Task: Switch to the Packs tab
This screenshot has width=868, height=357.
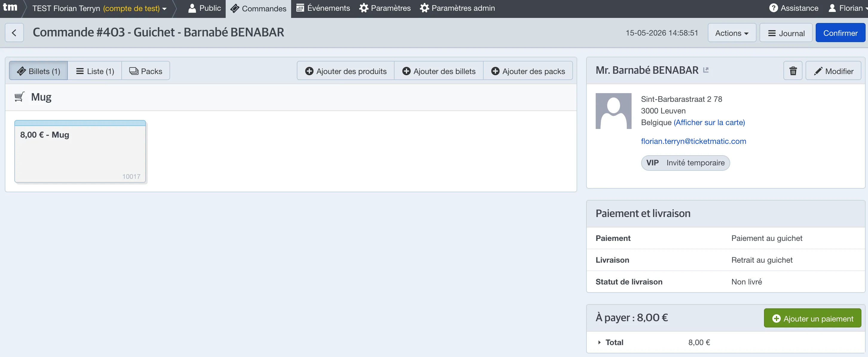Action: pos(146,71)
